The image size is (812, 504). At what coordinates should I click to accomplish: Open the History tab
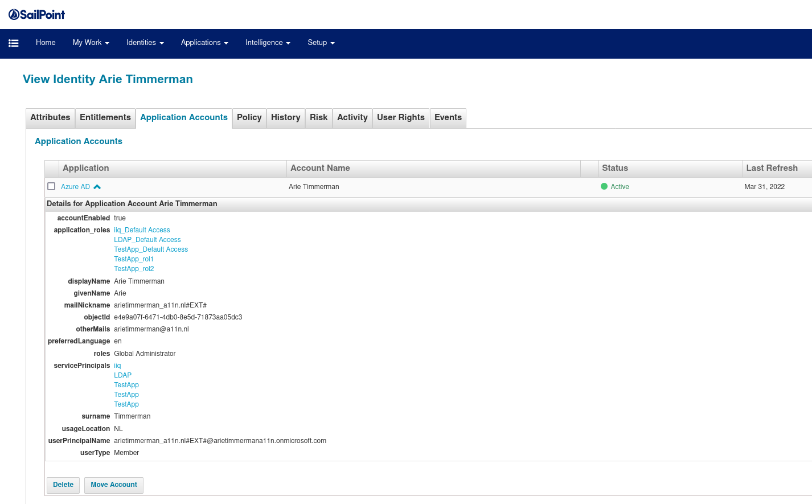click(286, 117)
